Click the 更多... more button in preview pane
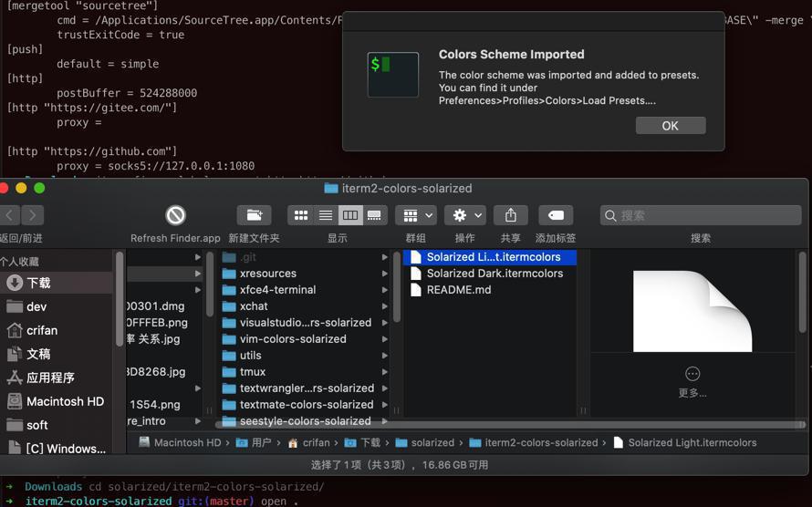The width and height of the screenshot is (812, 507). [692, 382]
